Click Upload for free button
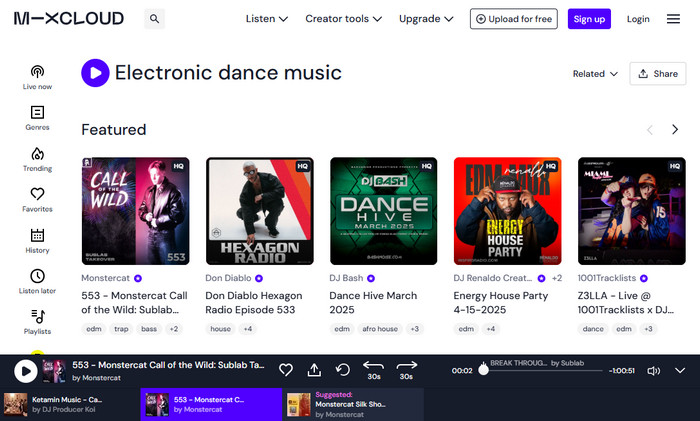This screenshot has width=700, height=421. coord(514,19)
